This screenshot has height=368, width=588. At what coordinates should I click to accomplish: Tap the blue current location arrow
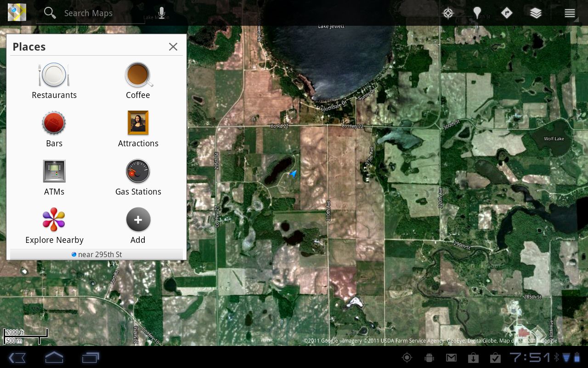pyautogui.click(x=292, y=174)
